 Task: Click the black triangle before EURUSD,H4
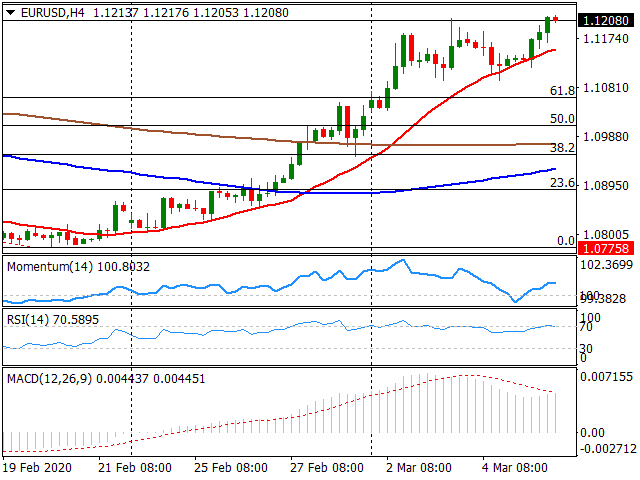[11, 13]
